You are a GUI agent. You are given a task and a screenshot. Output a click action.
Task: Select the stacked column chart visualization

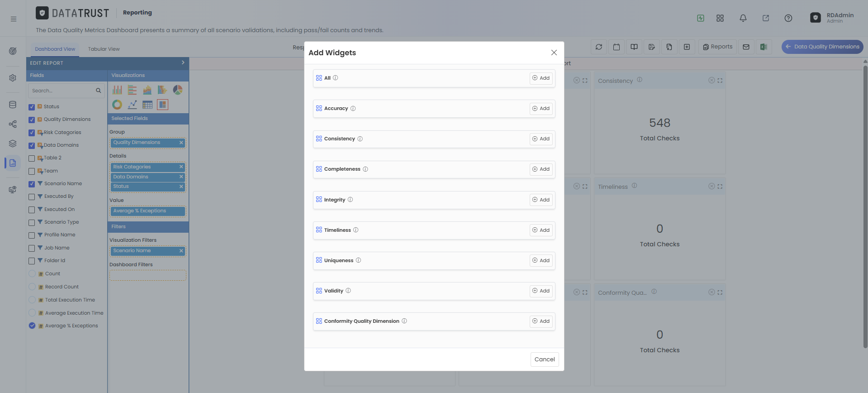[x=147, y=90]
